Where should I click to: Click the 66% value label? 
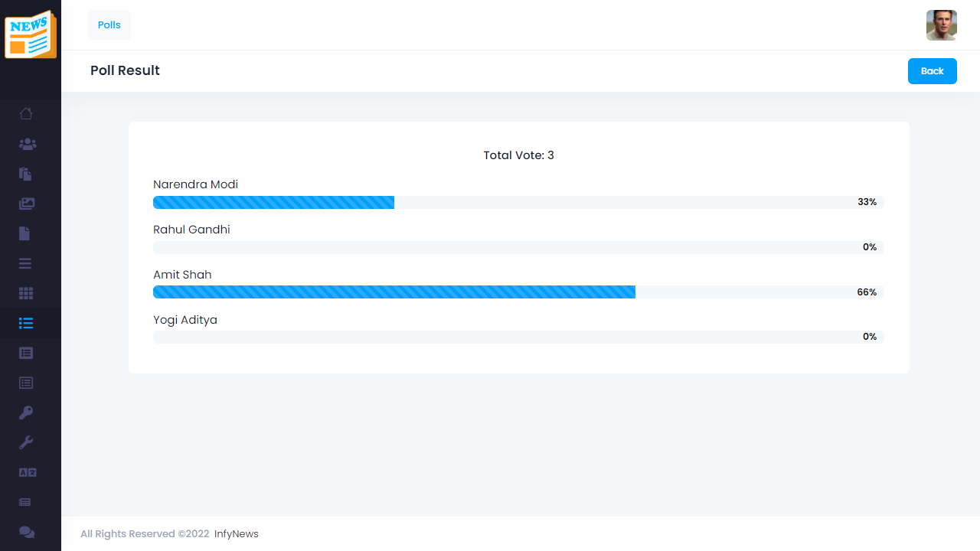[867, 292]
